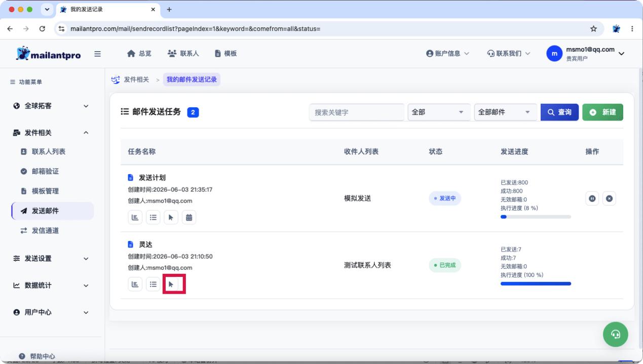The width and height of the screenshot is (643, 364).
Task: Expand 用户中心 sidebar section
Action: pos(51,312)
